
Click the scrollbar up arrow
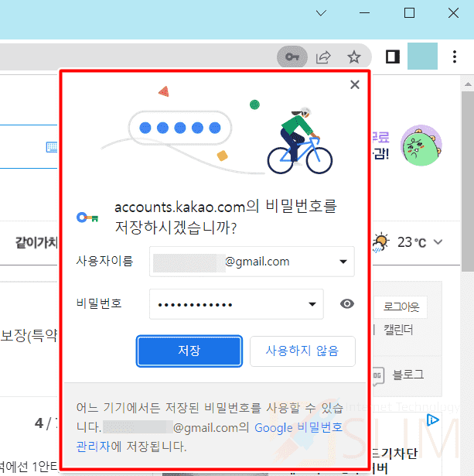pyautogui.click(x=468, y=84)
